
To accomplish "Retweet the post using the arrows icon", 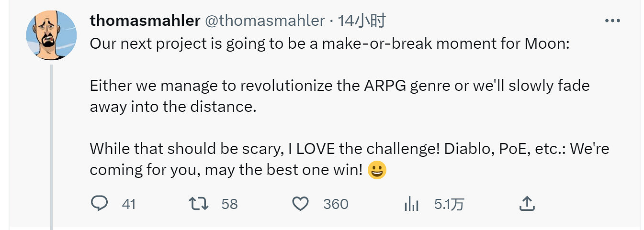I will tap(199, 204).
